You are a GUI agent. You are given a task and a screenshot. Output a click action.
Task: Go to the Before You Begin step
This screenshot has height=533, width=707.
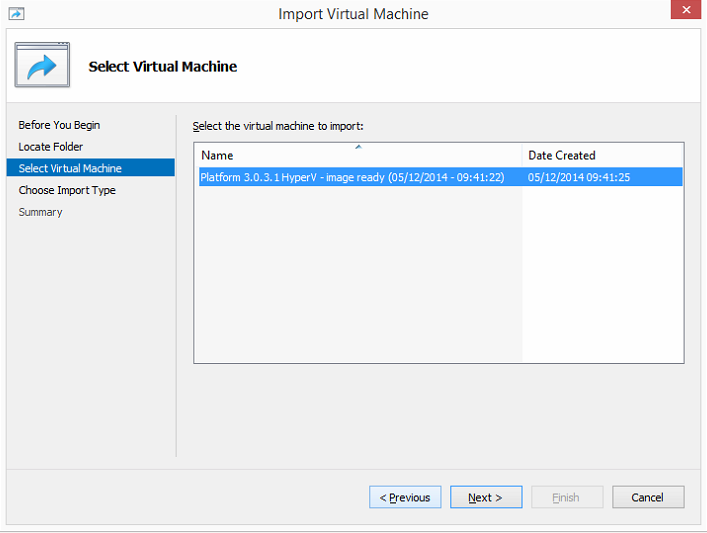point(59,125)
